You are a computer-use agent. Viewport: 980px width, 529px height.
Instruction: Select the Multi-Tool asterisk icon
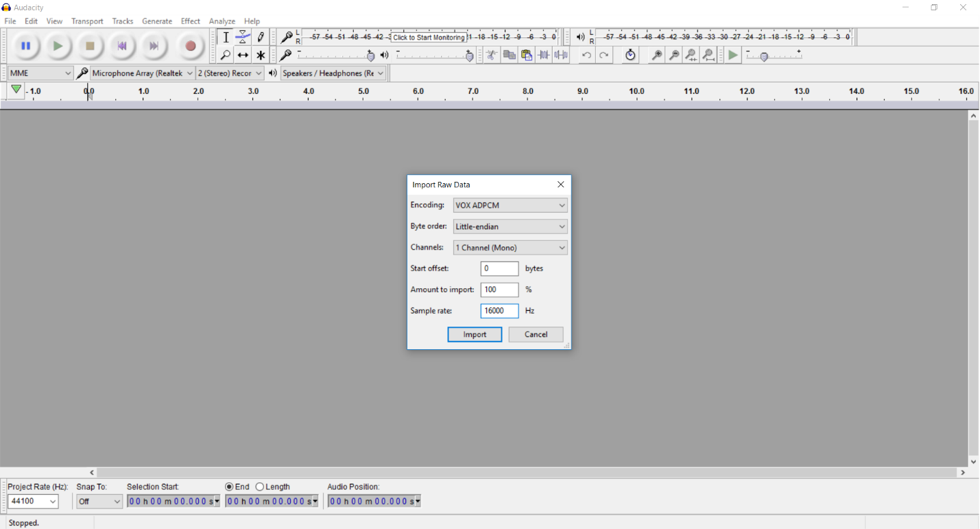tap(261, 56)
